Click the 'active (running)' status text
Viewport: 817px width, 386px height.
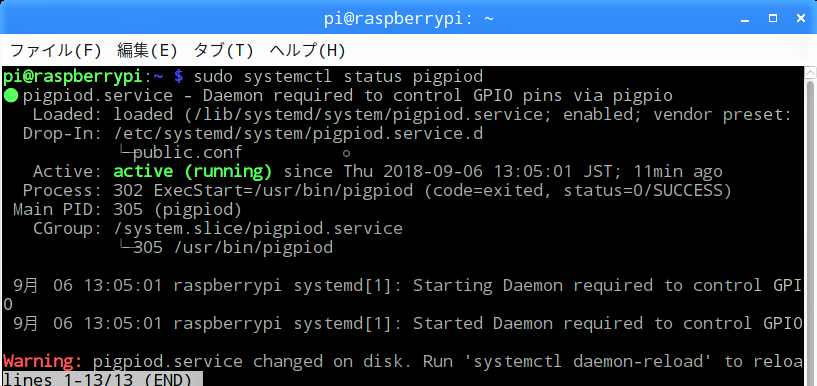[193, 171]
